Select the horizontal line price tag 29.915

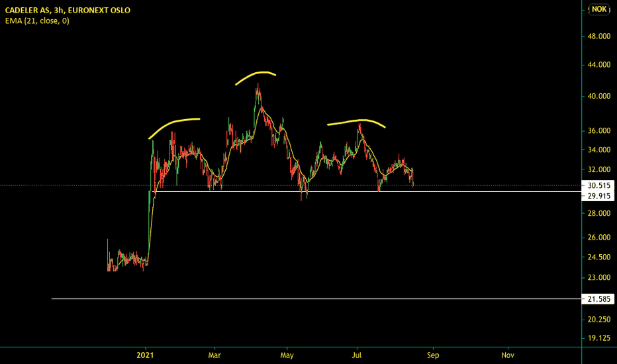[598, 196]
